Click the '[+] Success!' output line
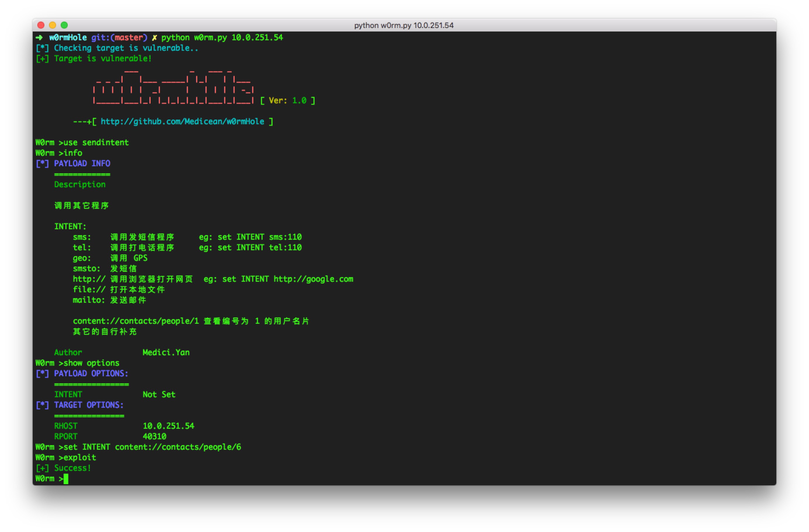 pos(64,468)
